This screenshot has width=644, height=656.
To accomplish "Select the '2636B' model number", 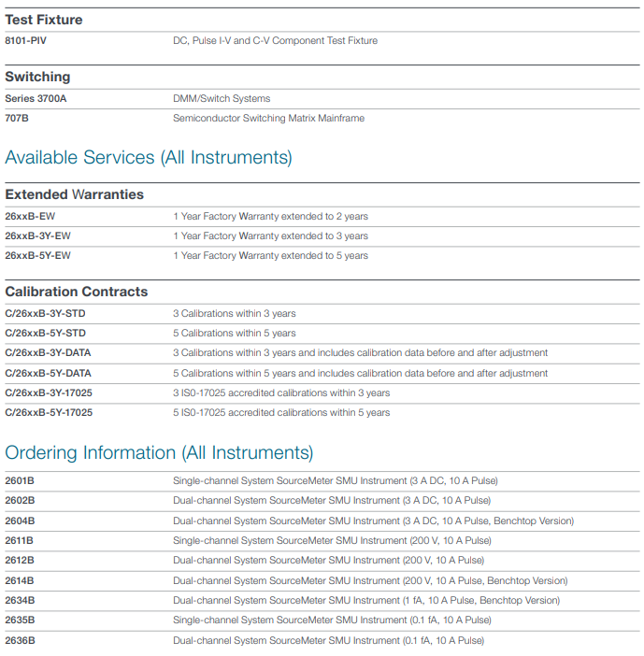I will [20, 640].
